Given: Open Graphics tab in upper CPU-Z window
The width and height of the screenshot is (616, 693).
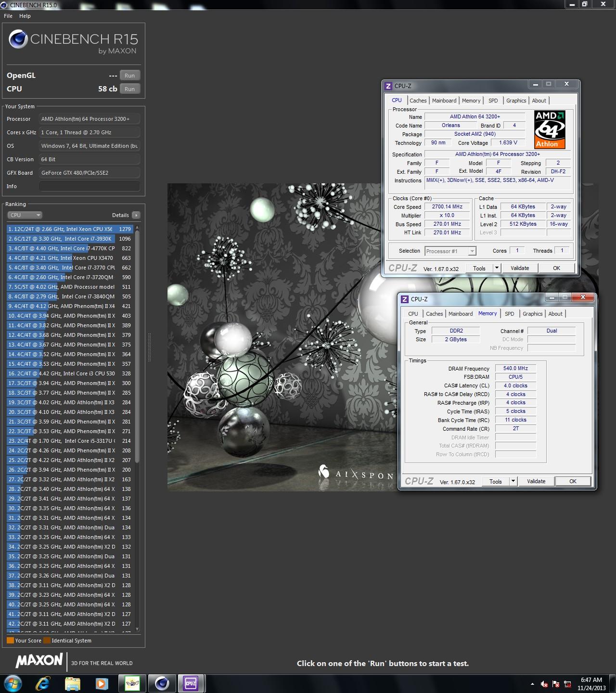Looking at the screenshot, I should (x=516, y=101).
